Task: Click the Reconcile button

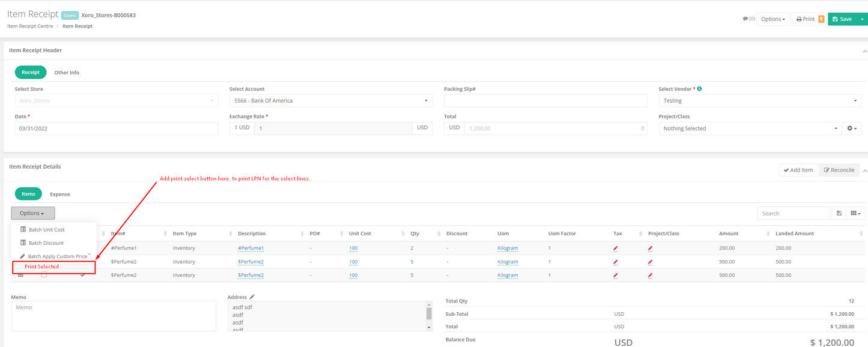Action: [839, 170]
